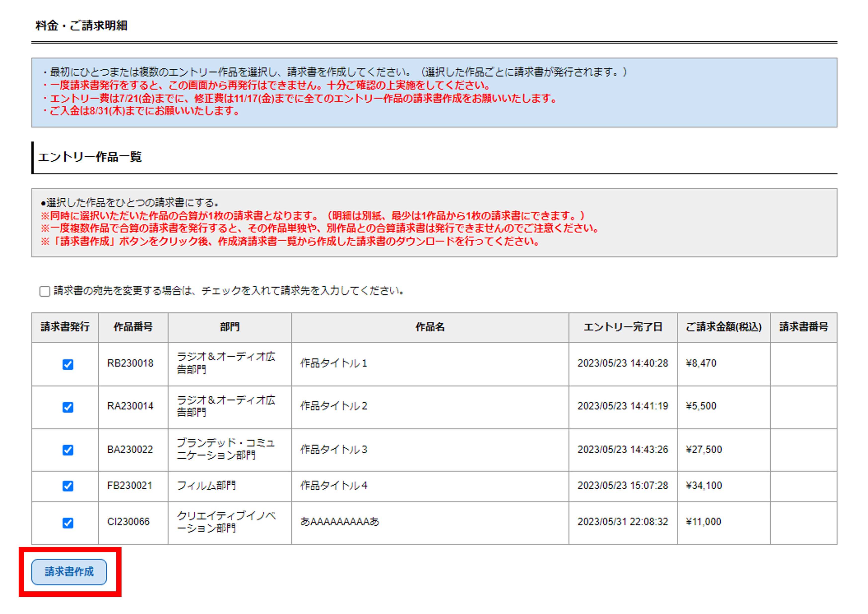This screenshot has height=614, width=868.
Task: Click the 料金・ご請求明細 page heading
Action: pyautogui.click(x=81, y=26)
